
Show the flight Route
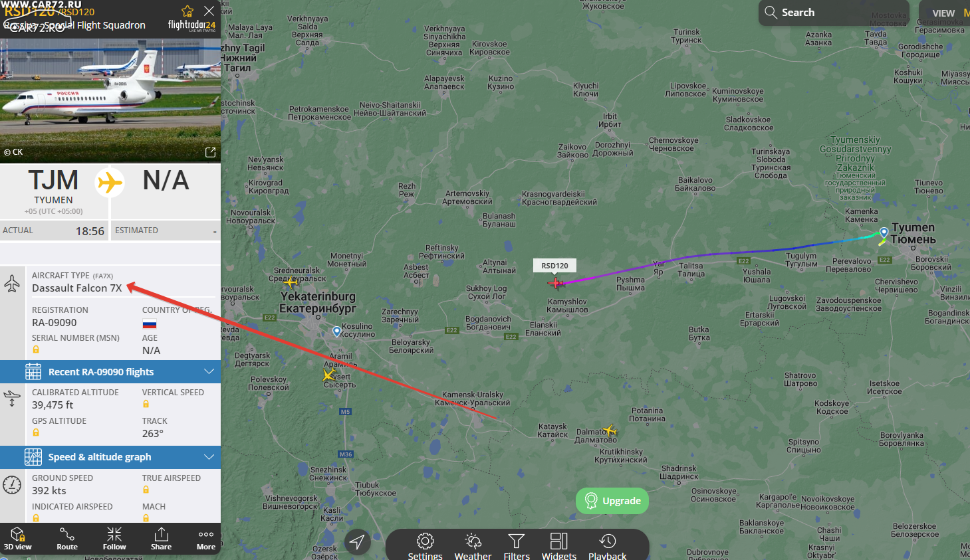point(67,539)
